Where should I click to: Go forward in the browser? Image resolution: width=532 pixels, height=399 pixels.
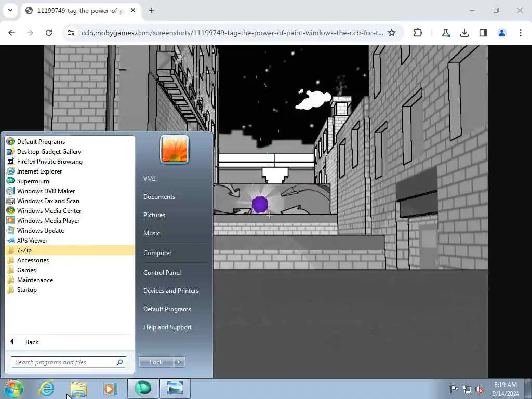[x=30, y=33]
